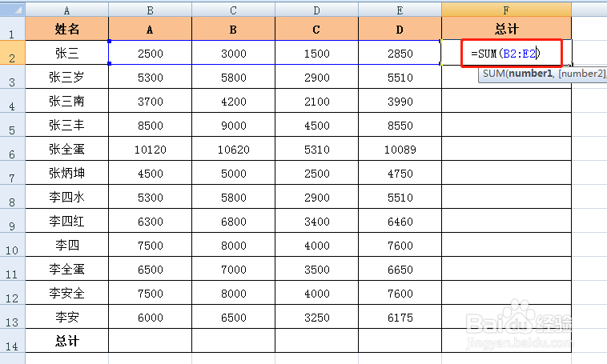Select row 1 header
The width and height of the screenshot is (607, 364).
12,29
